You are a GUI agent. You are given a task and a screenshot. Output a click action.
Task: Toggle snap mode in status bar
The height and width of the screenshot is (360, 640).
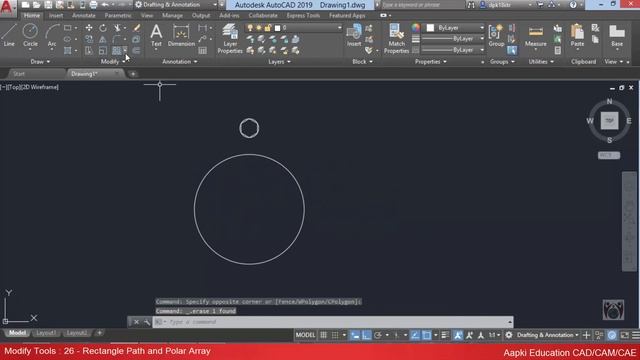[x=335, y=335]
